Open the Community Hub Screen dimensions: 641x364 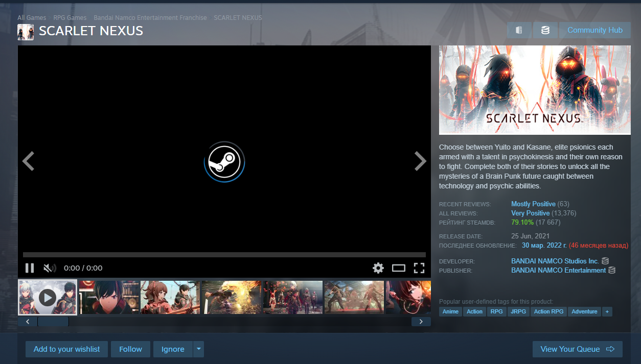(x=594, y=30)
